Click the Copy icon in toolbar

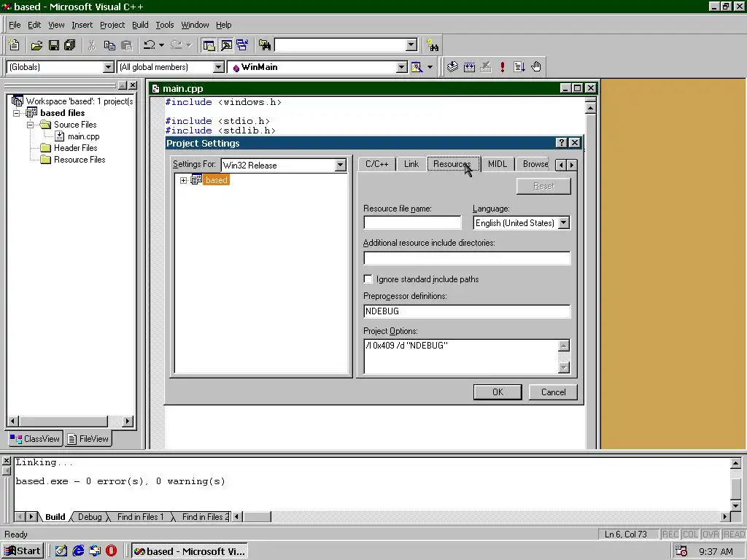109,45
